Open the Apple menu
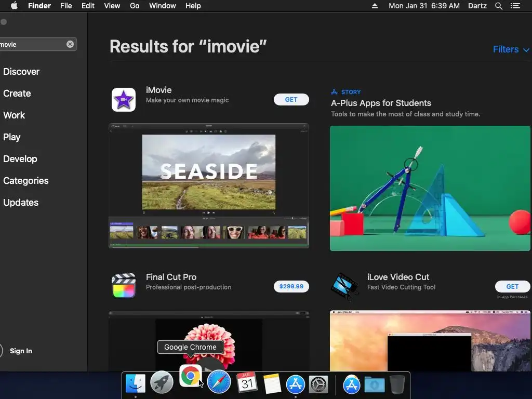Screen dimensions: 532x399 14,6
